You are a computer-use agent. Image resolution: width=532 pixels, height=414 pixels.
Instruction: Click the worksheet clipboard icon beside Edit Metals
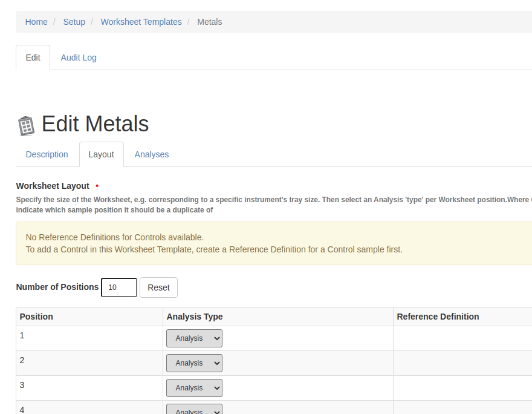(x=25, y=125)
